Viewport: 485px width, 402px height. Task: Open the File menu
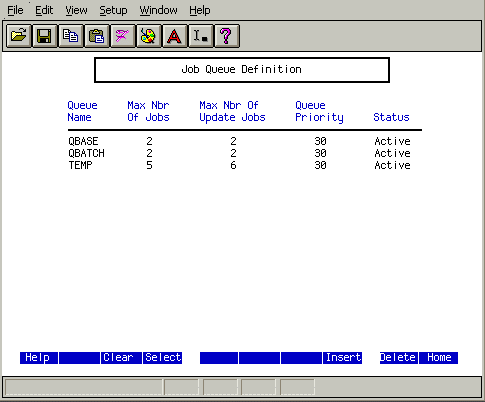[x=15, y=10]
